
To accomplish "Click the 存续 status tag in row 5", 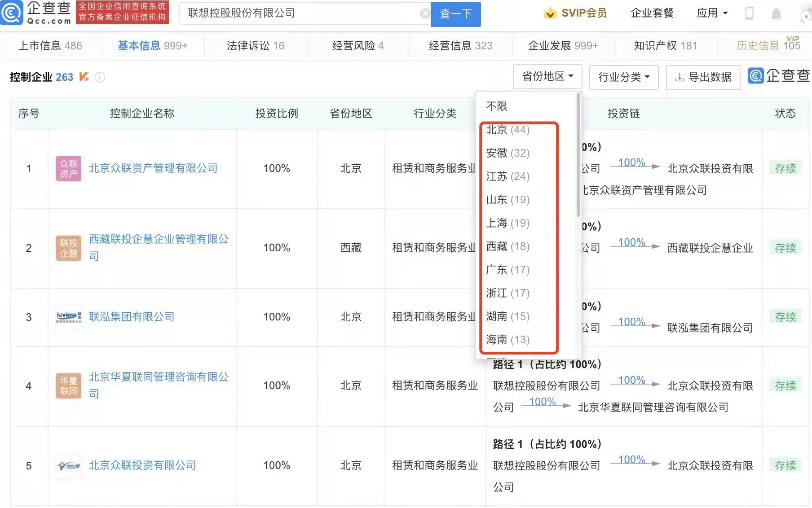I will [x=785, y=465].
